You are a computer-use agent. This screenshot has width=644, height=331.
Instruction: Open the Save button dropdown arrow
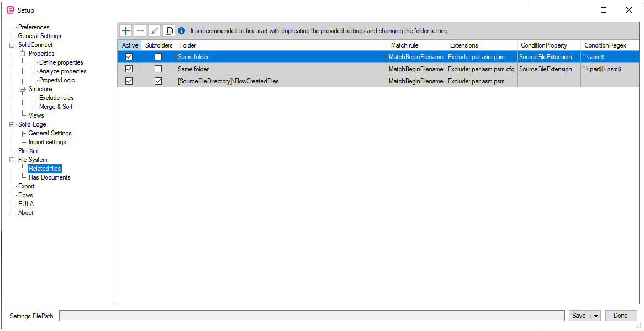[x=595, y=316]
